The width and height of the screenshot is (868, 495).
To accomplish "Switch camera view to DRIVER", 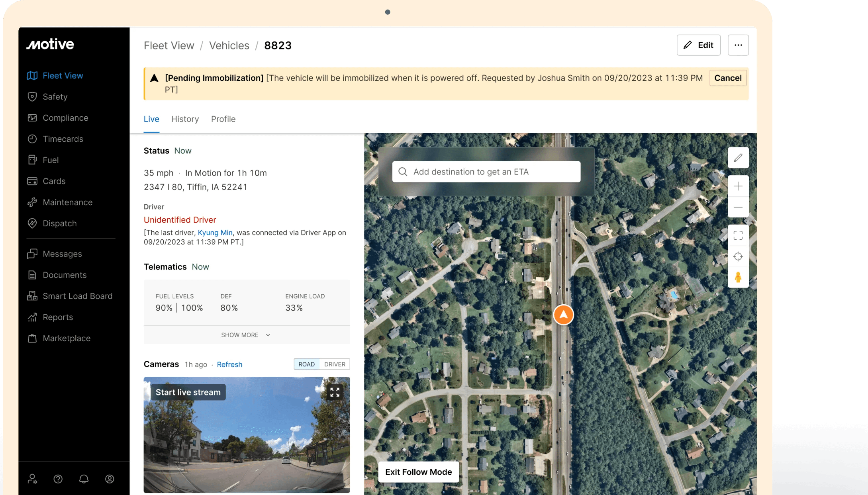I will 334,364.
